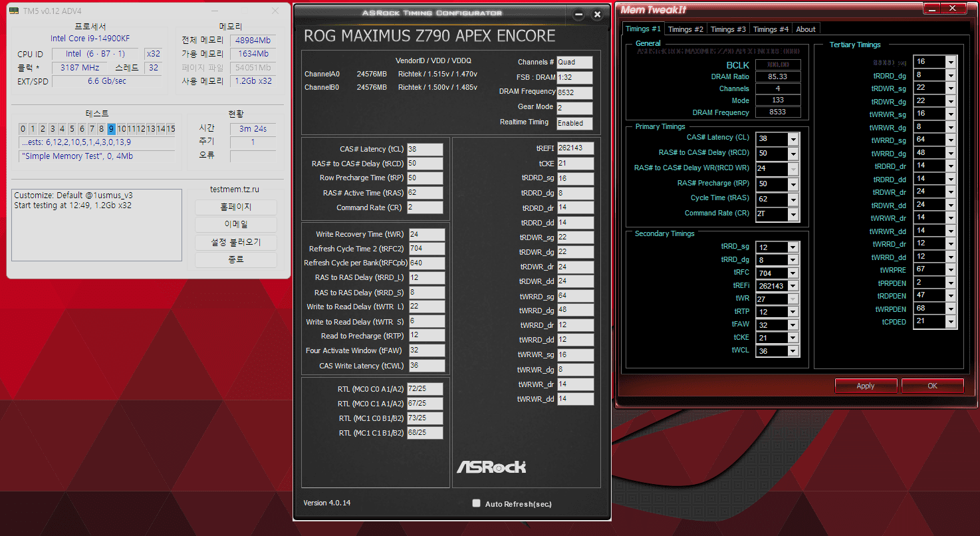Click the 3m 24s time field in TM5
The height and width of the screenshot is (536, 980).
pos(253,128)
